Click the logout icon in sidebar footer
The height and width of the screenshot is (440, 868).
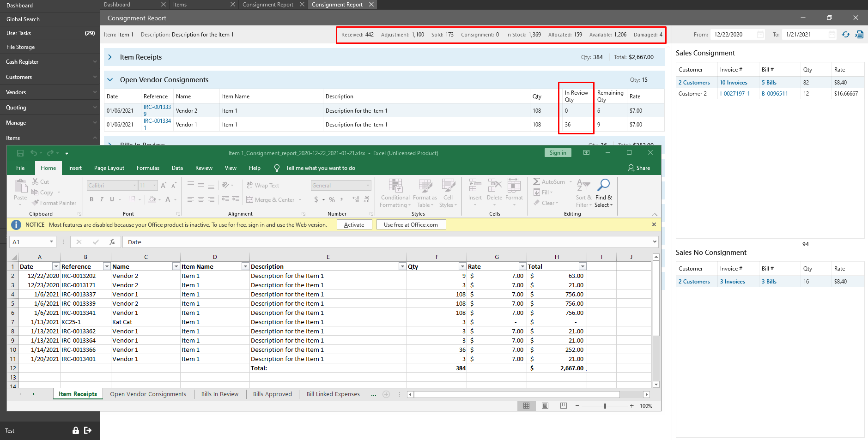[x=88, y=430]
